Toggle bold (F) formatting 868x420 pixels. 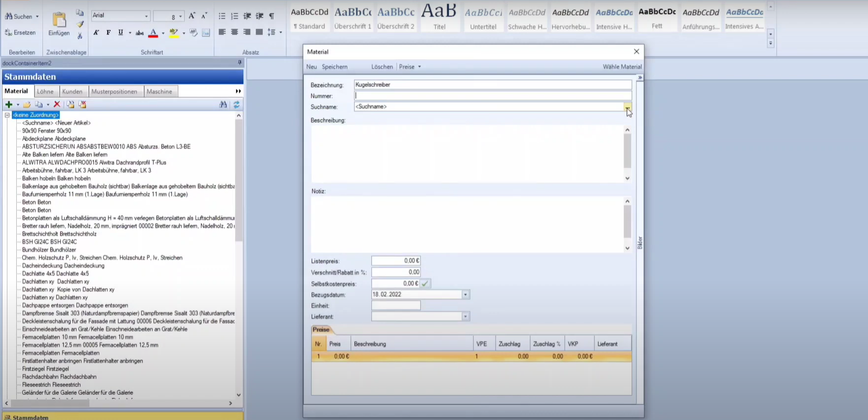[x=108, y=33]
